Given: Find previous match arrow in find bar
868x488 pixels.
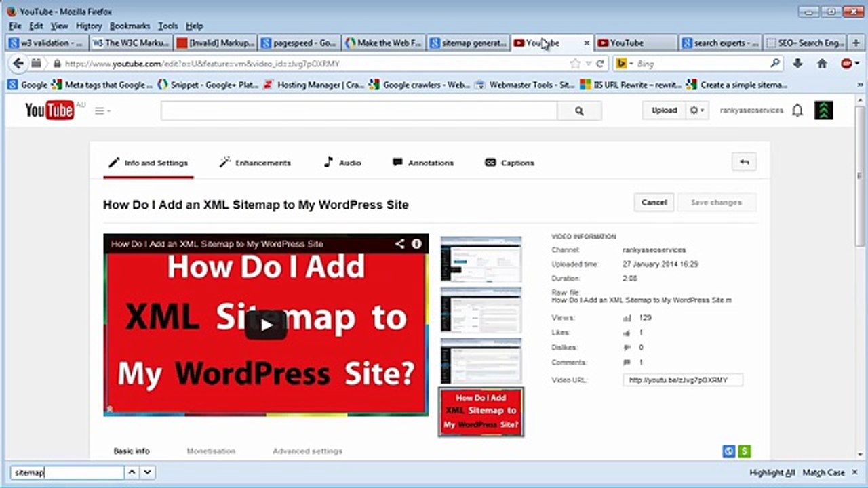Looking at the screenshot, I should [132, 472].
